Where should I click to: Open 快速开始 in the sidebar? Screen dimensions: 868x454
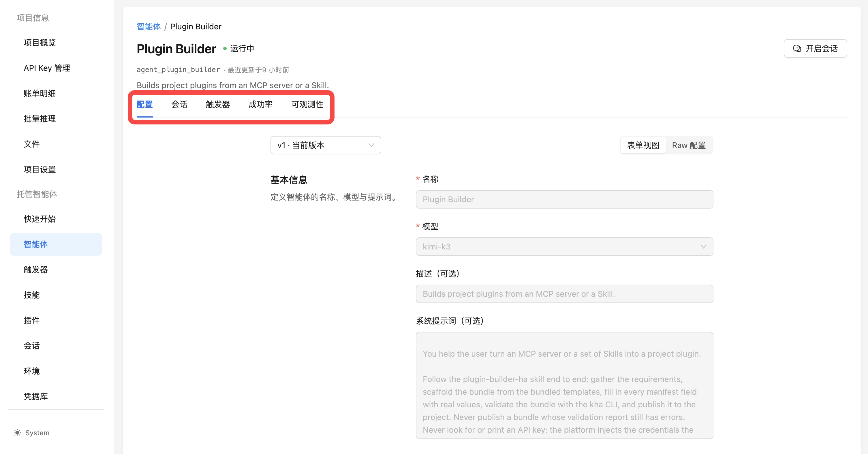tap(40, 219)
